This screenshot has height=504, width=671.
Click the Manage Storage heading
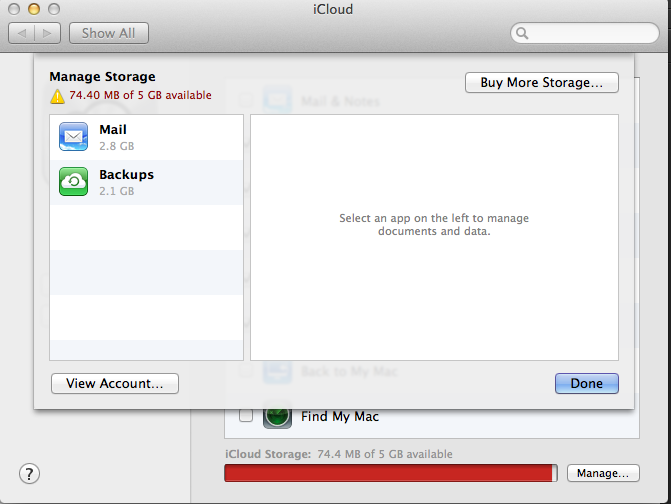[x=102, y=77]
